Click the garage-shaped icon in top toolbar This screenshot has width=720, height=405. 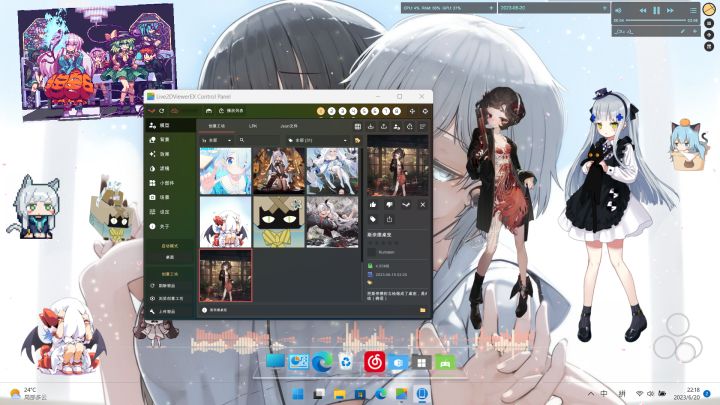point(208,111)
